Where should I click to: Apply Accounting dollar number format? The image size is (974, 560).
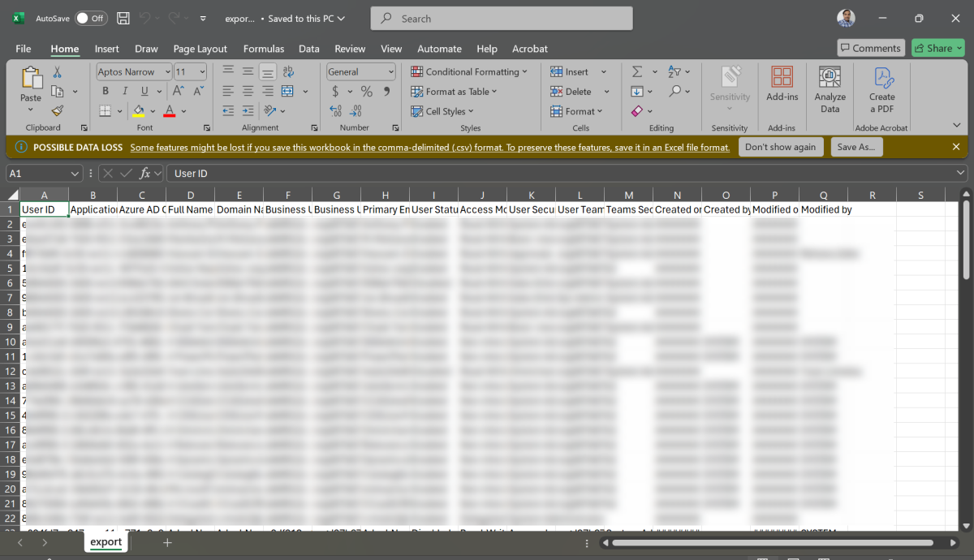(336, 92)
